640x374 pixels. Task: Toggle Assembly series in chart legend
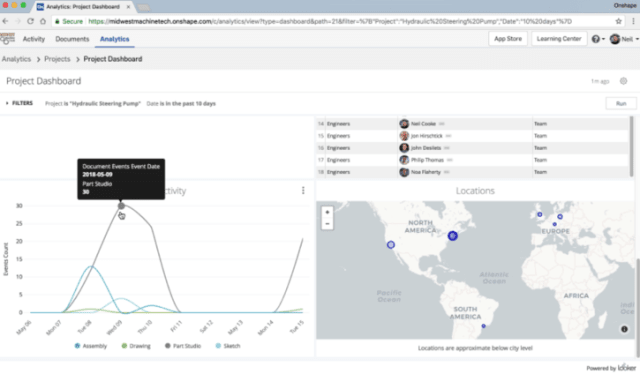[91, 346]
